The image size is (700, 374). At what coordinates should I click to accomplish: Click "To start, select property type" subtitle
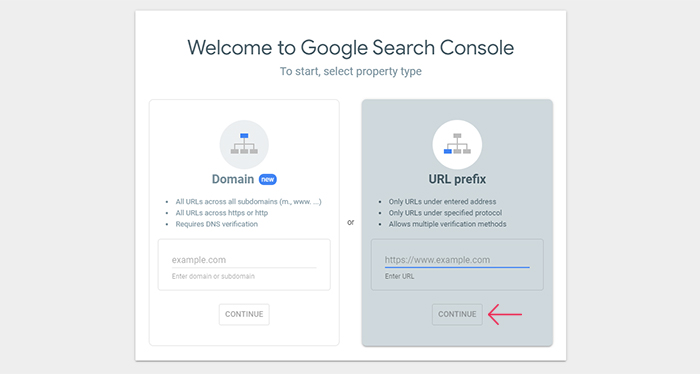point(350,71)
